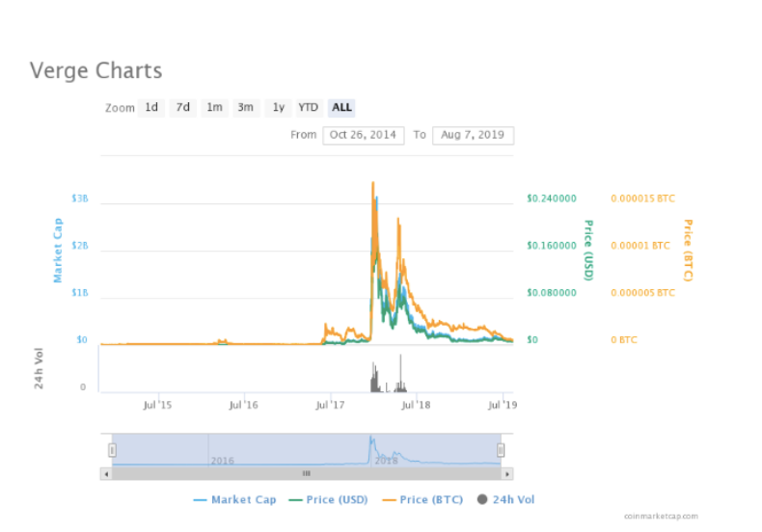The image size is (762, 532).
Task: Choose the 1y zoom option
Action: 278,107
